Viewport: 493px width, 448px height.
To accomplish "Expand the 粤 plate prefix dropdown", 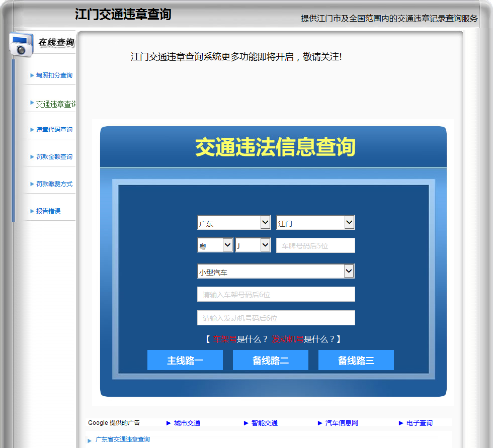I will point(215,245).
